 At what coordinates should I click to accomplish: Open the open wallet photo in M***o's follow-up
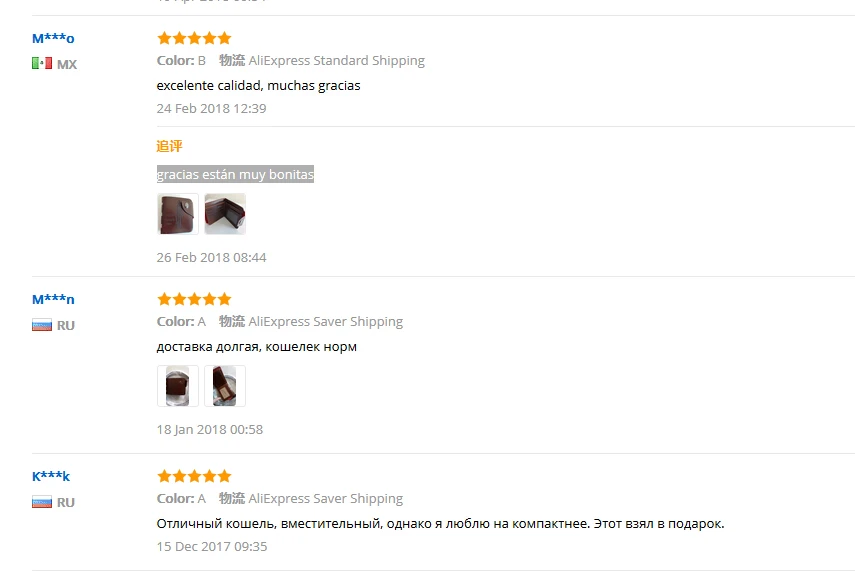pos(225,214)
